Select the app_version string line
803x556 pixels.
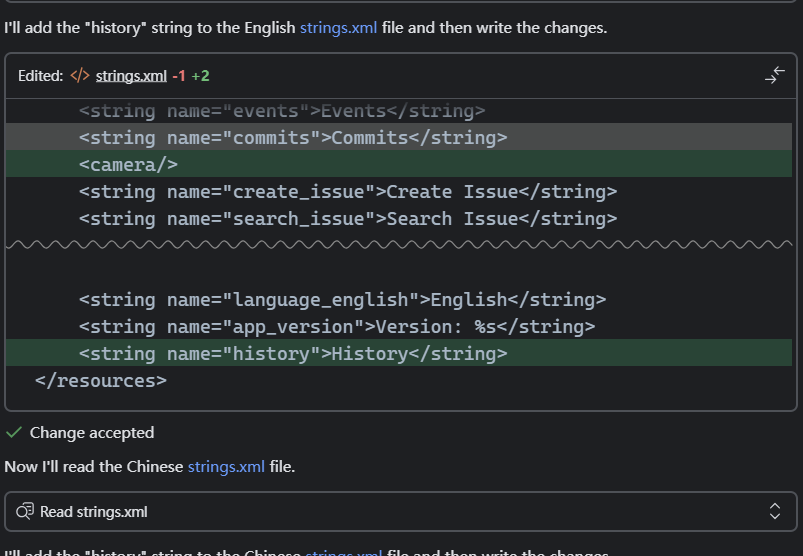click(x=399, y=327)
